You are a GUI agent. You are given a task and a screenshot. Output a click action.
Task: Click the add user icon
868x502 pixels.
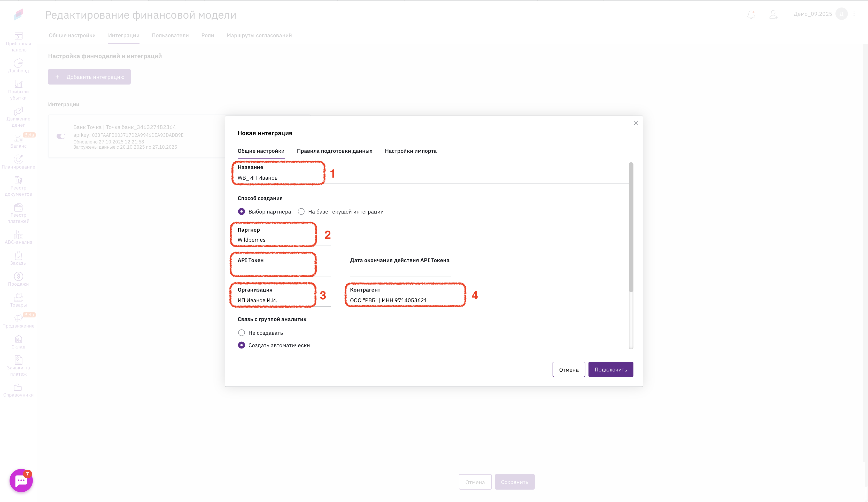(x=773, y=14)
